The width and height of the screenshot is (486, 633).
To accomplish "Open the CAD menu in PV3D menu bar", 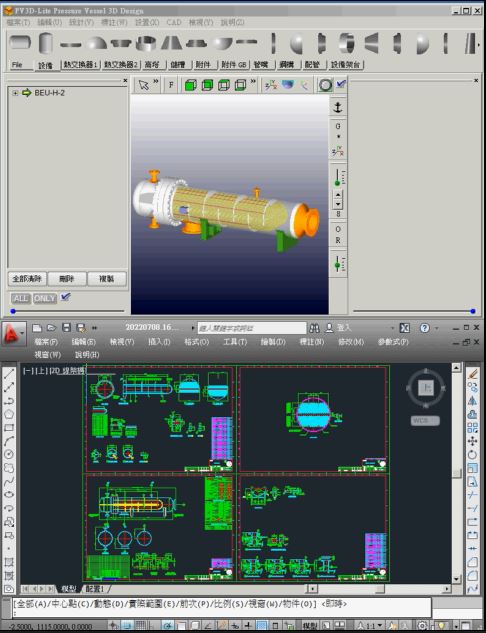I will point(174,23).
